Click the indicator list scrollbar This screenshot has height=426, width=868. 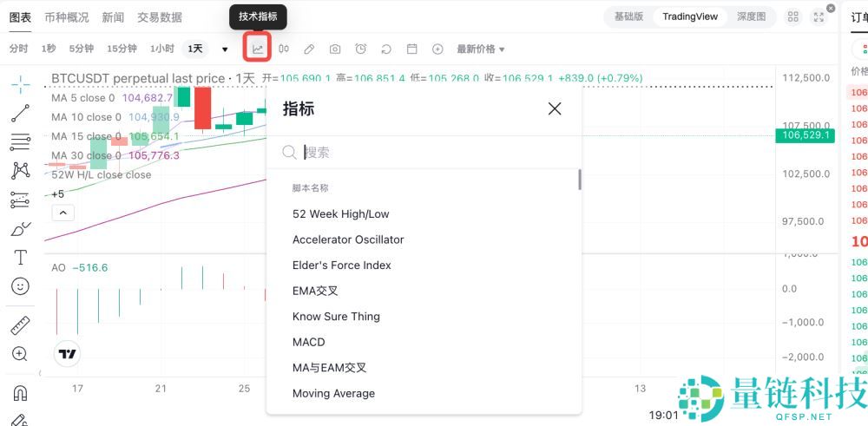tap(580, 180)
